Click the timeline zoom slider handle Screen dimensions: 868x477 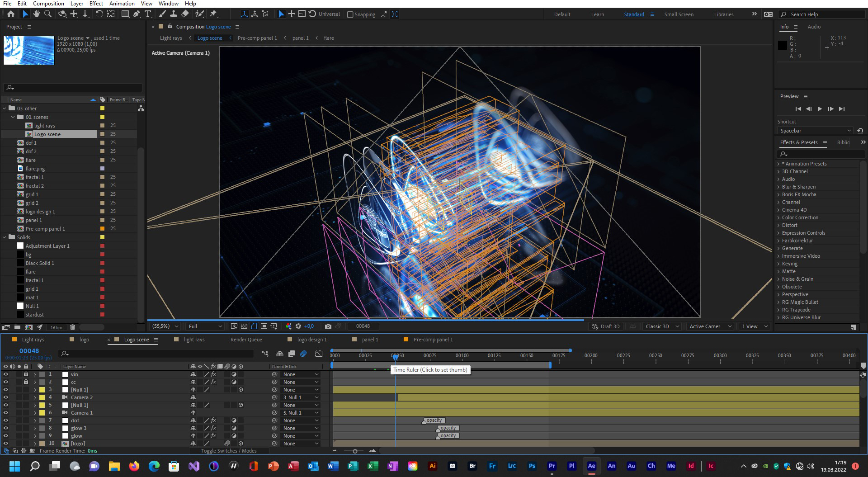coord(355,451)
